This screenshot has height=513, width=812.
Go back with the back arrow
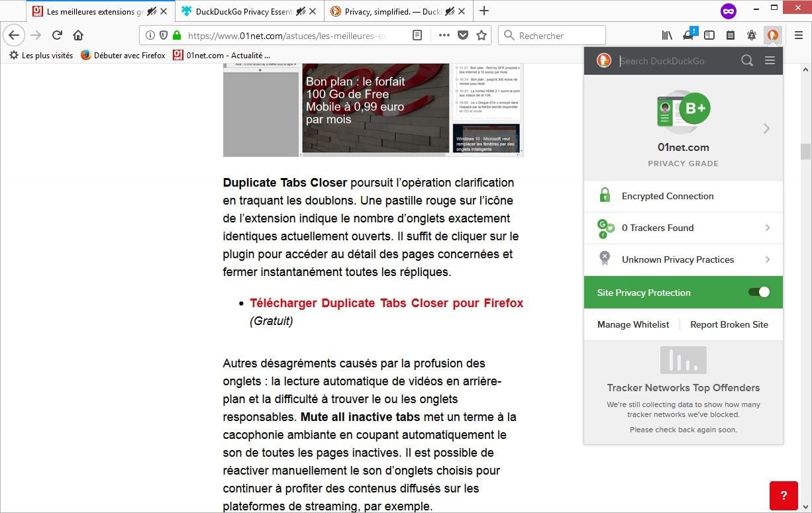[x=14, y=35]
